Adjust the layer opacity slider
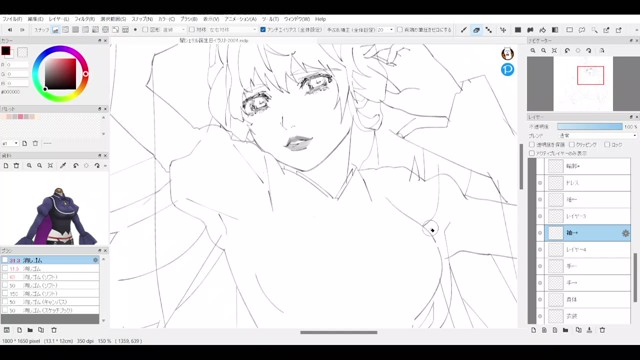 tap(590, 127)
